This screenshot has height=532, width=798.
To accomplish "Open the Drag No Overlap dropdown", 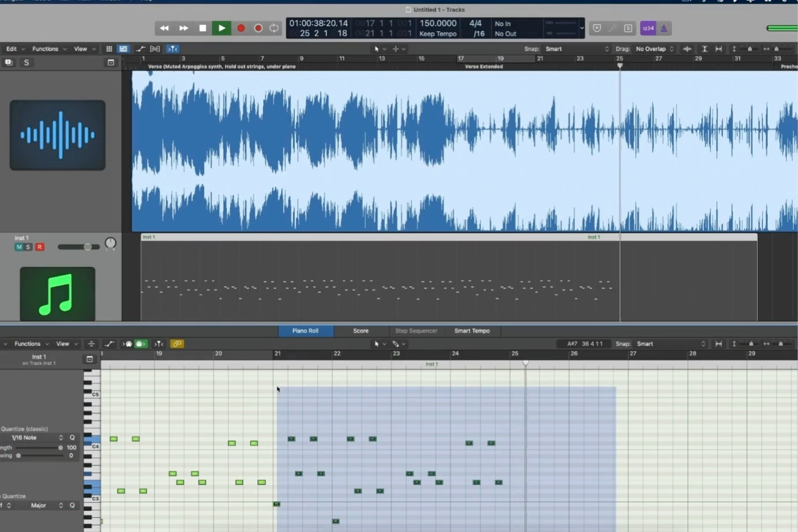I will coord(654,49).
